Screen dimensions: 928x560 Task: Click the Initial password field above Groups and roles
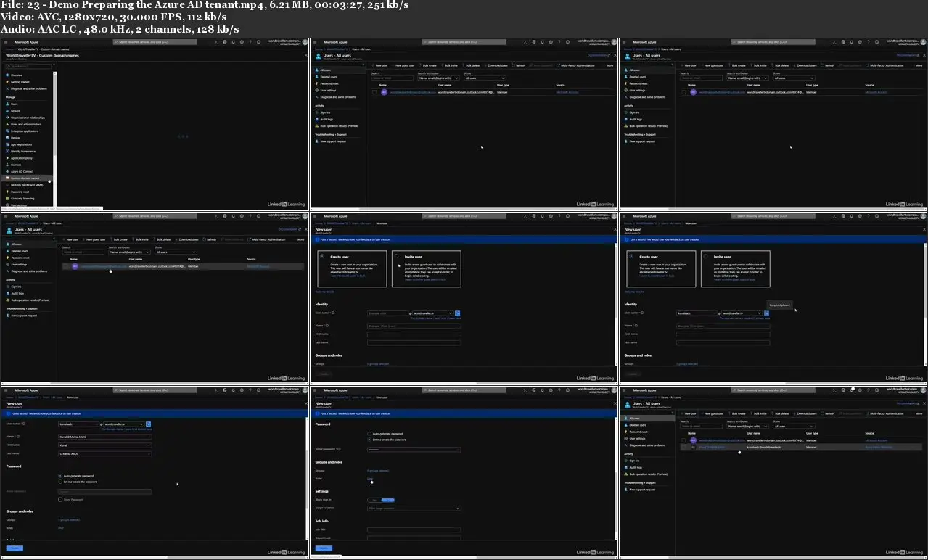[414, 450]
